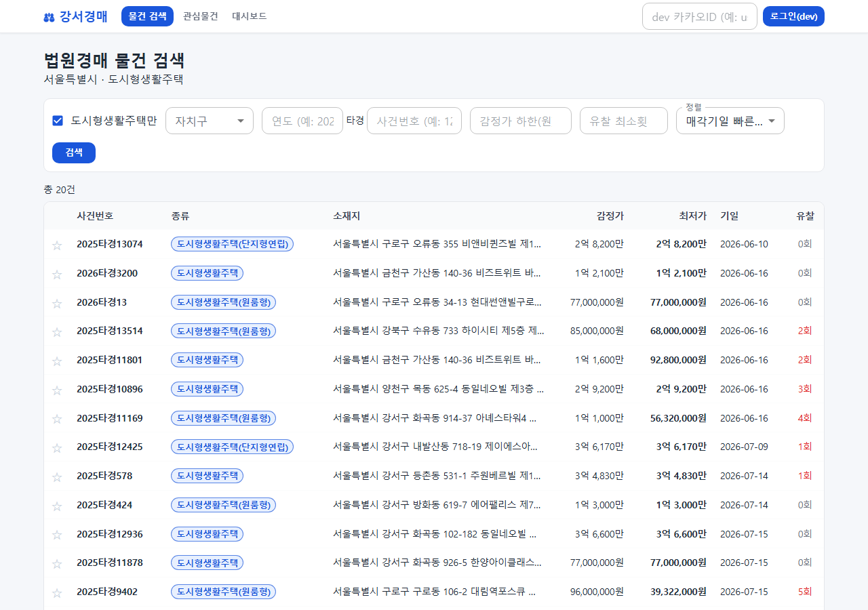Click the 유찰 최소횟 input field
Viewport: 868px width, 610px height.
[x=624, y=121]
